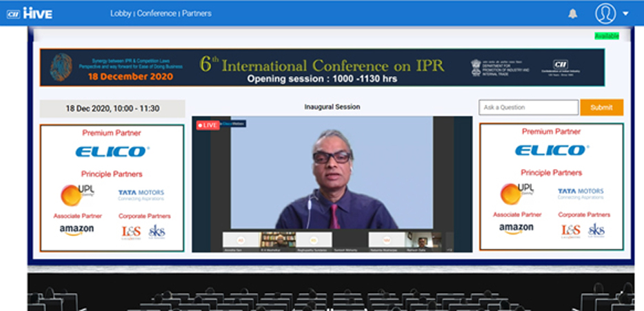Click the 'Inaugural Session' title
Image resolution: width=644 pixels, height=311 pixels.
pos(332,107)
